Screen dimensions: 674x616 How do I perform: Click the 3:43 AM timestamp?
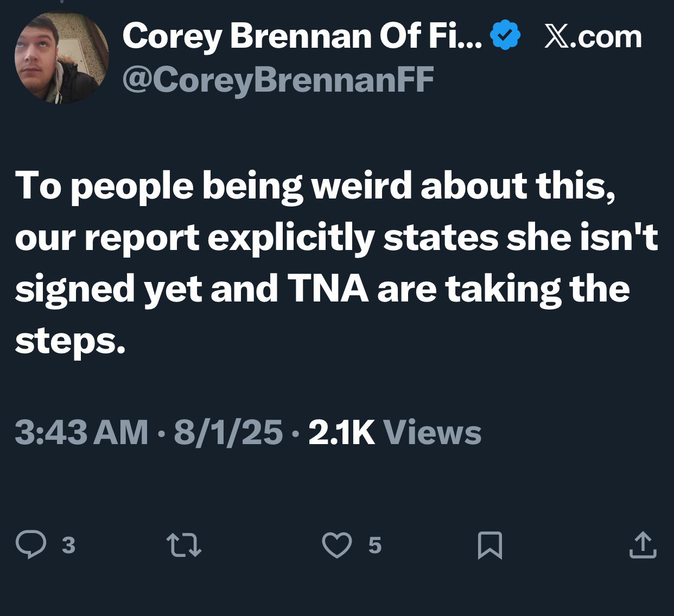(81, 433)
